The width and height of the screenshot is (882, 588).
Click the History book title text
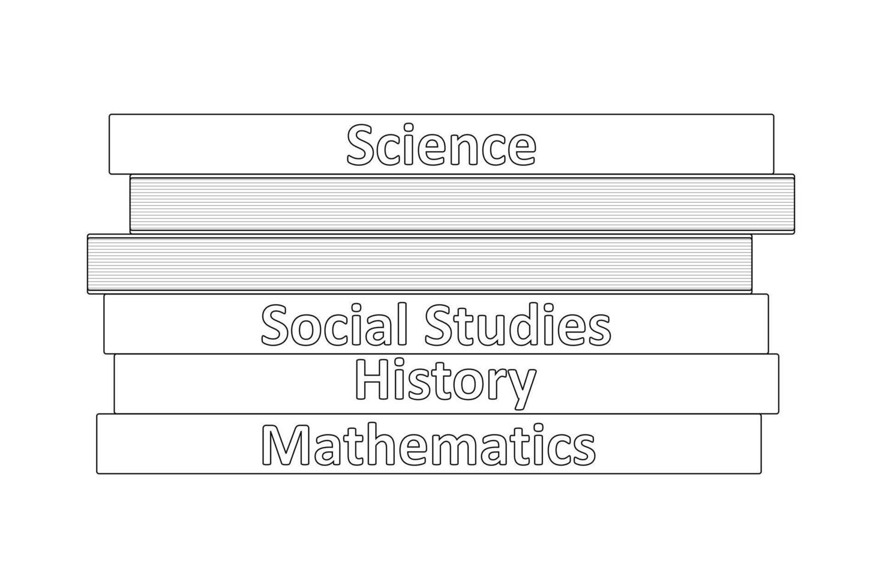445,384
